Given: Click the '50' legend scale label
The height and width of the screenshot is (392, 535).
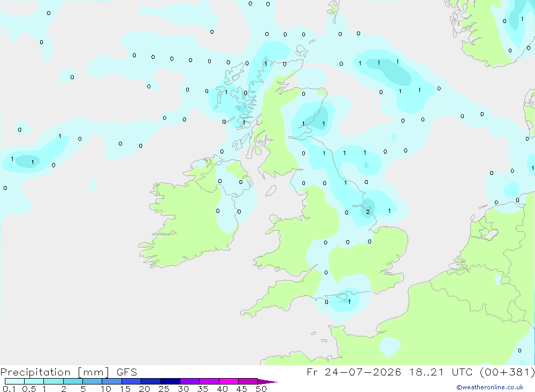Looking at the screenshot, I should tap(261, 389).
